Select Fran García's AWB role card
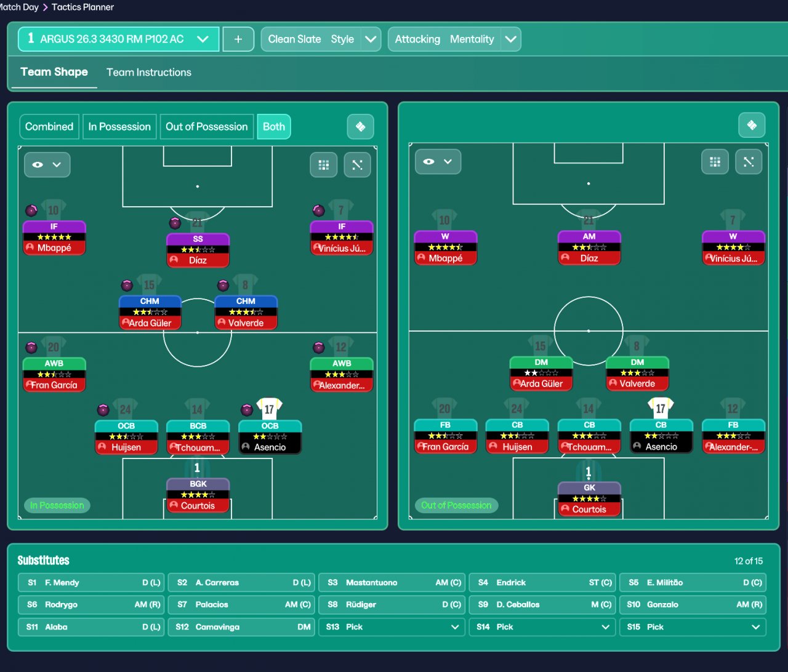 (54, 374)
